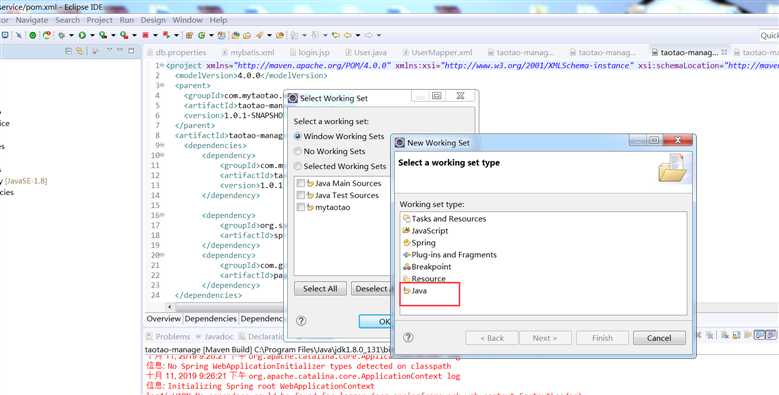The height and width of the screenshot is (395, 779).
Task: Open the left panel View Menu triangle
Action: pyautogui.click(x=109, y=51)
